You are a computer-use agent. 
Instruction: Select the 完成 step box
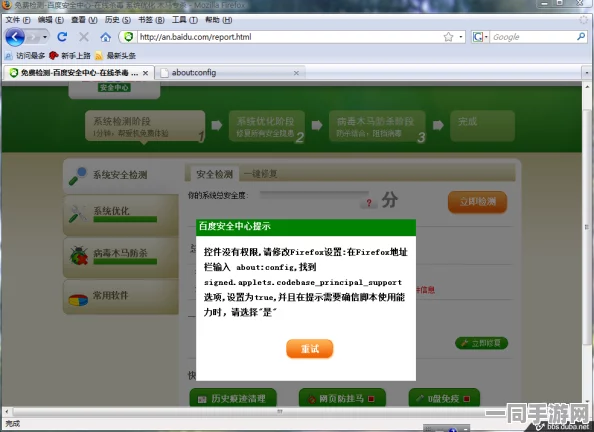[x=482, y=126]
